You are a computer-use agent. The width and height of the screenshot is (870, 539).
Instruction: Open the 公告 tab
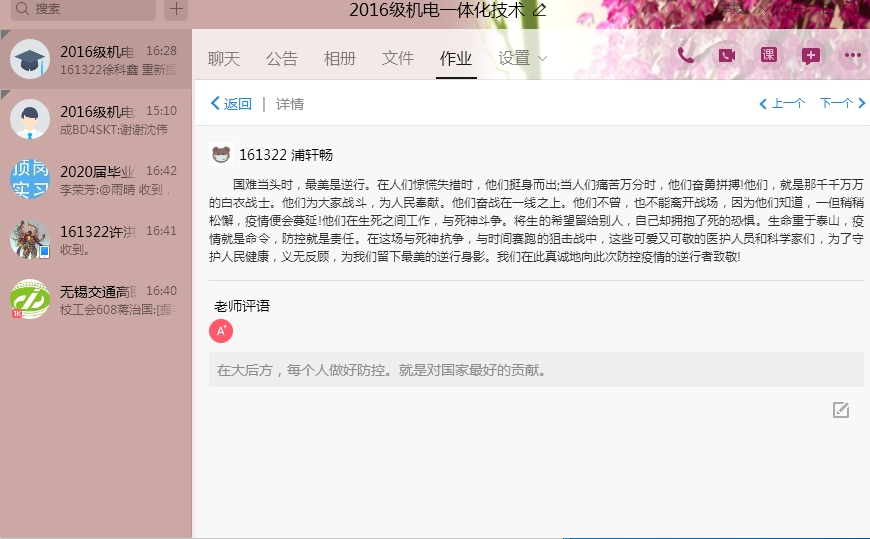[x=282, y=58]
